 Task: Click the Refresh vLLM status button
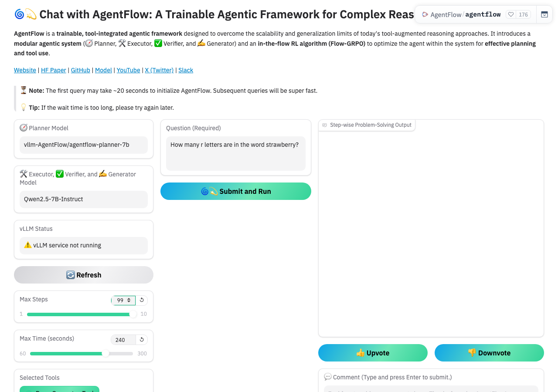(x=84, y=275)
